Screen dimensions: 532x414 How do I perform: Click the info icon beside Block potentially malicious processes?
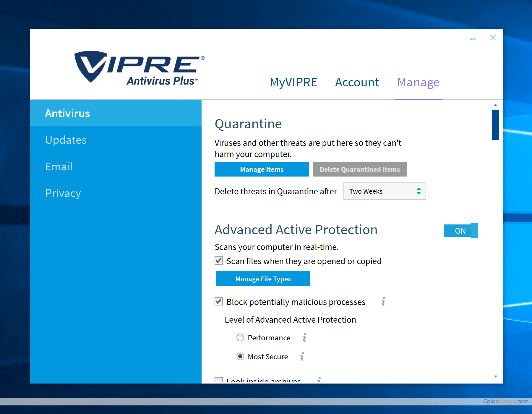383,302
